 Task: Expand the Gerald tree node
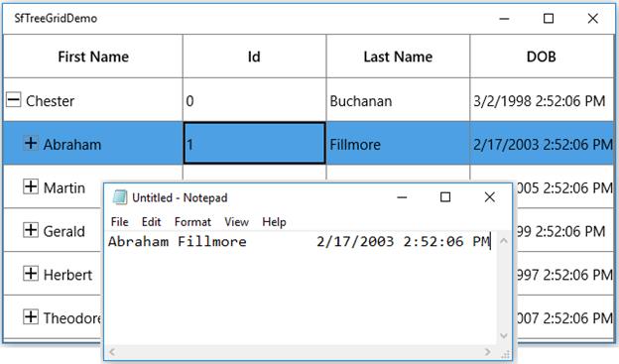[x=31, y=230]
